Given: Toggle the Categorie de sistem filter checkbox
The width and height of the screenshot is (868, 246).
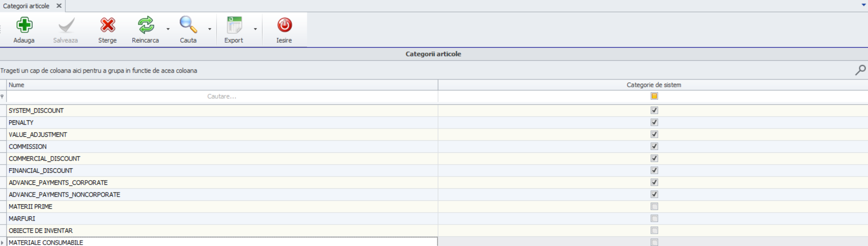Looking at the screenshot, I should (654, 96).
